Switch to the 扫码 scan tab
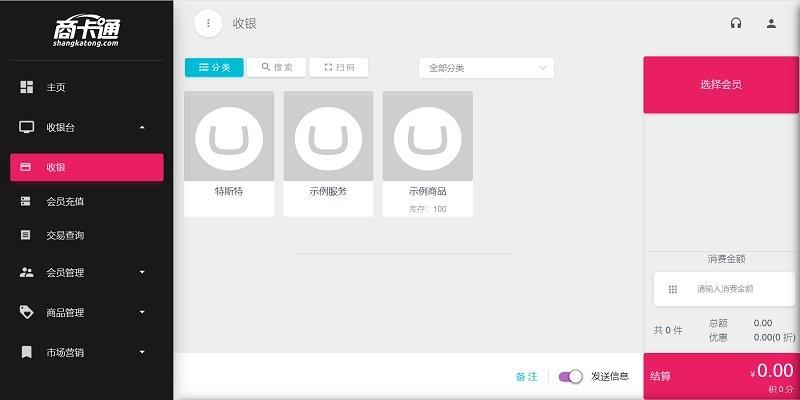800x400 pixels. click(x=339, y=67)
